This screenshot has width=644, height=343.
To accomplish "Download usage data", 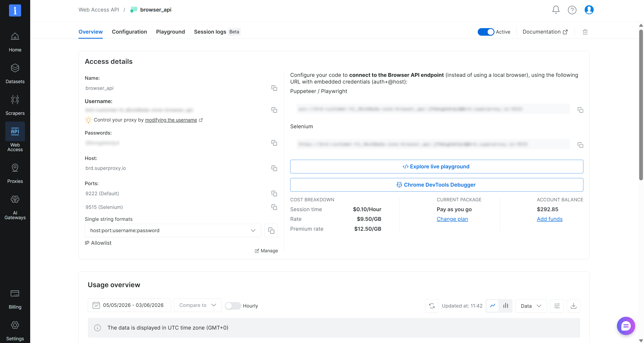I will pyautogui.click(x=574, y=306).
